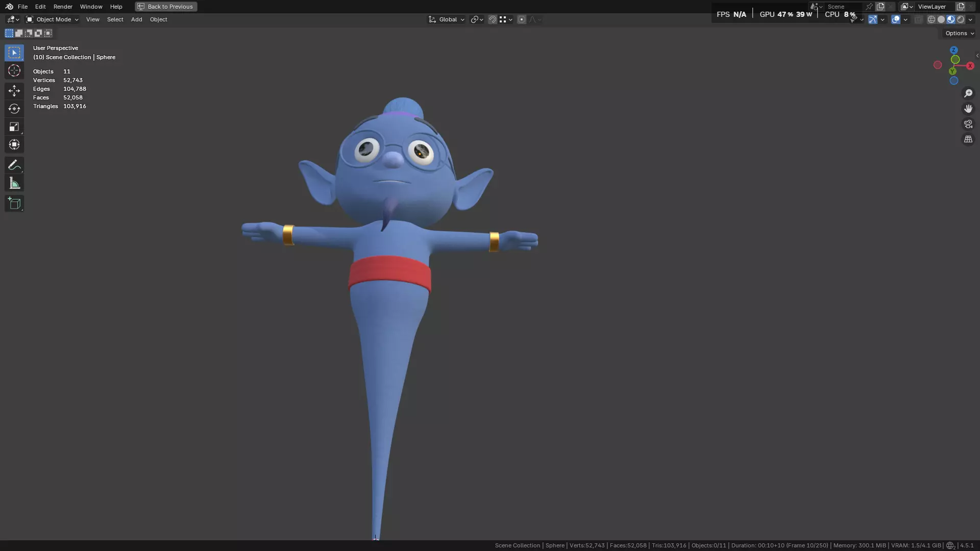Switch to wireframe shading
980x551 pixels.
click(x=932, y=19)
